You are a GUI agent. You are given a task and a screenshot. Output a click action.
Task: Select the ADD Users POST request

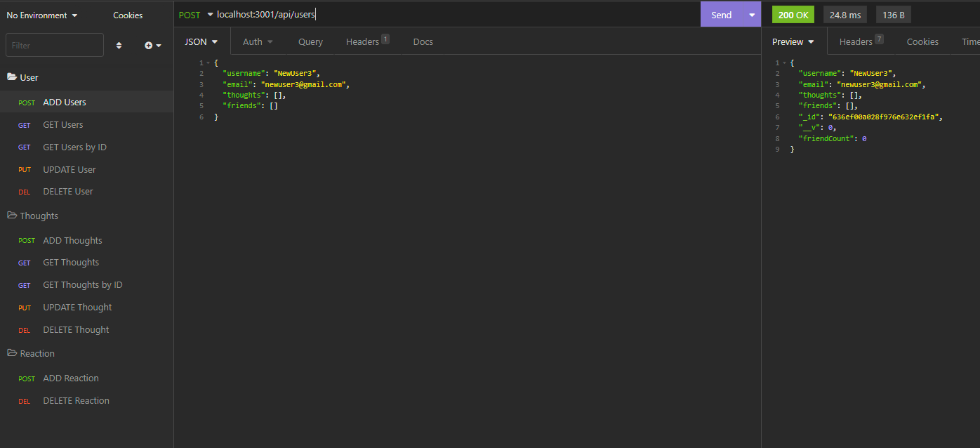64,102
